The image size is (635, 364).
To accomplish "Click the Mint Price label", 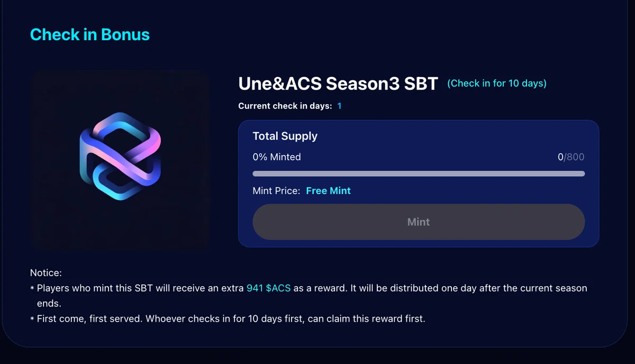I will click(x=276, y=190).
